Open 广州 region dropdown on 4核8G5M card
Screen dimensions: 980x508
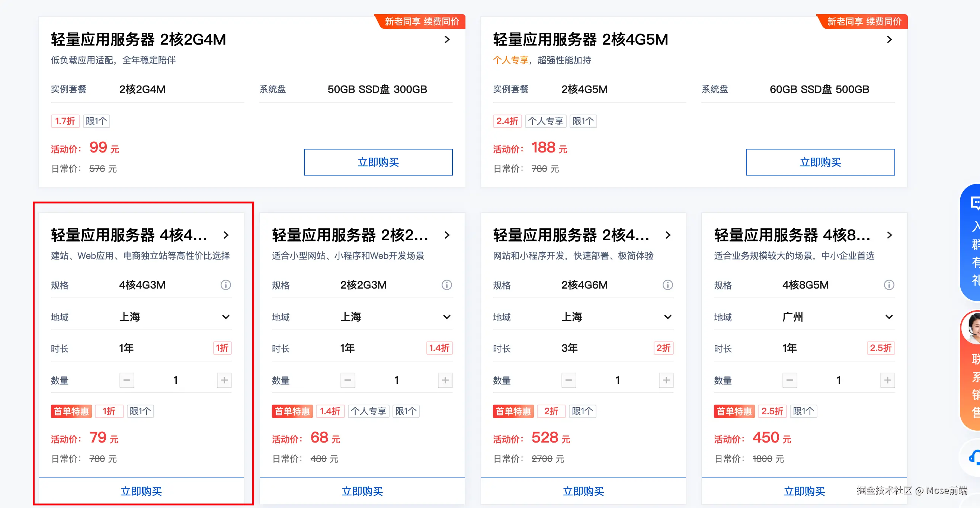click(x=889, y=317)
